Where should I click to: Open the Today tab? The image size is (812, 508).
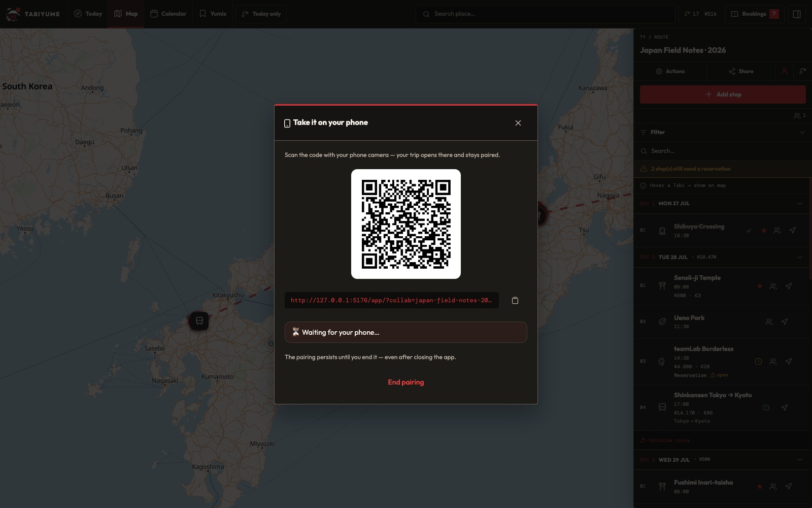[88, 14]
